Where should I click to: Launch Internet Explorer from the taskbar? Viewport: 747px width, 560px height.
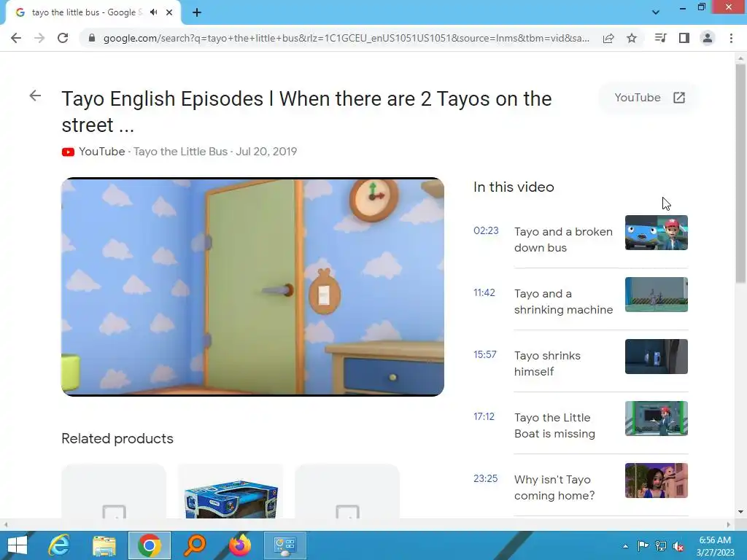59,545
